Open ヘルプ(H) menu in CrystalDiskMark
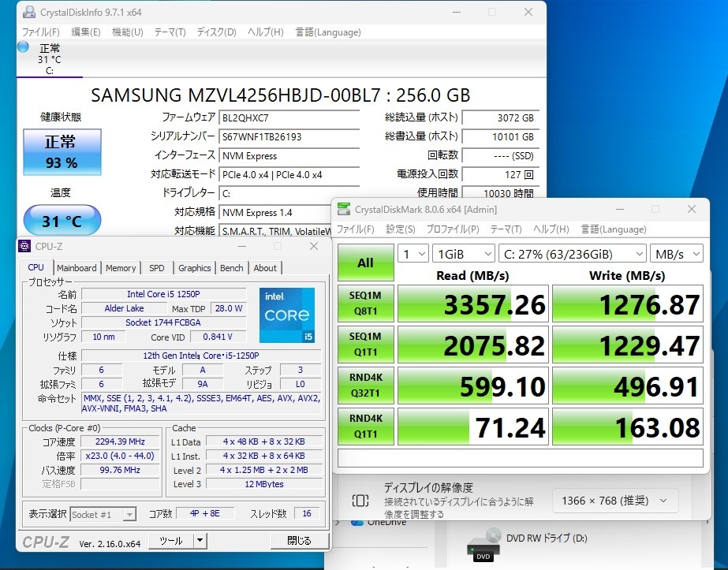 click(x=551, y=229)
